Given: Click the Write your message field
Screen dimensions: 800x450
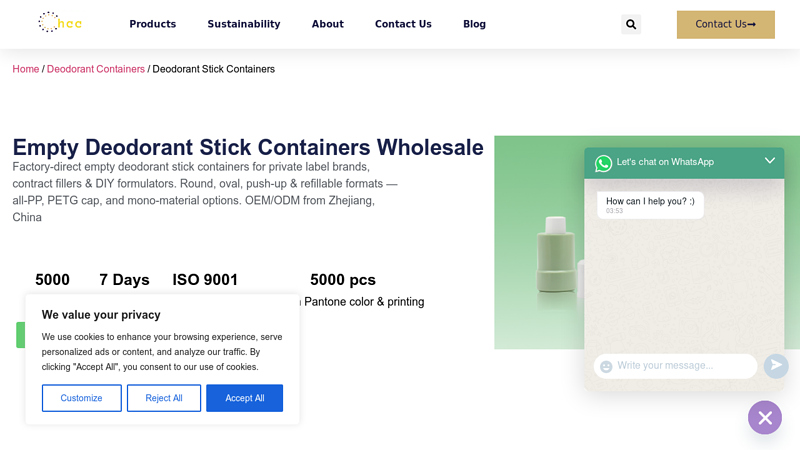Looking at the screenshot, I should [x=676, y=366].
